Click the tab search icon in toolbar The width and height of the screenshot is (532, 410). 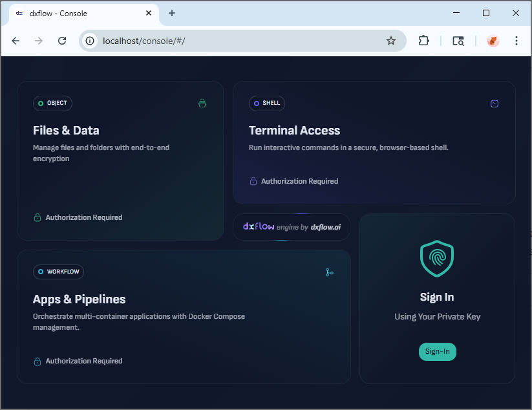[x=458, y=41]
